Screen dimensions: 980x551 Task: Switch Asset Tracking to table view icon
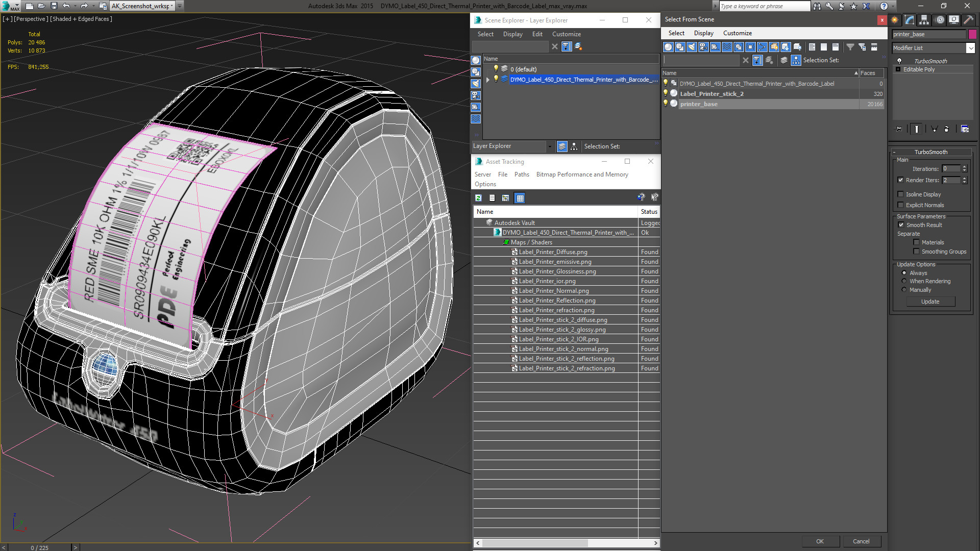click(x=520, y=198)
